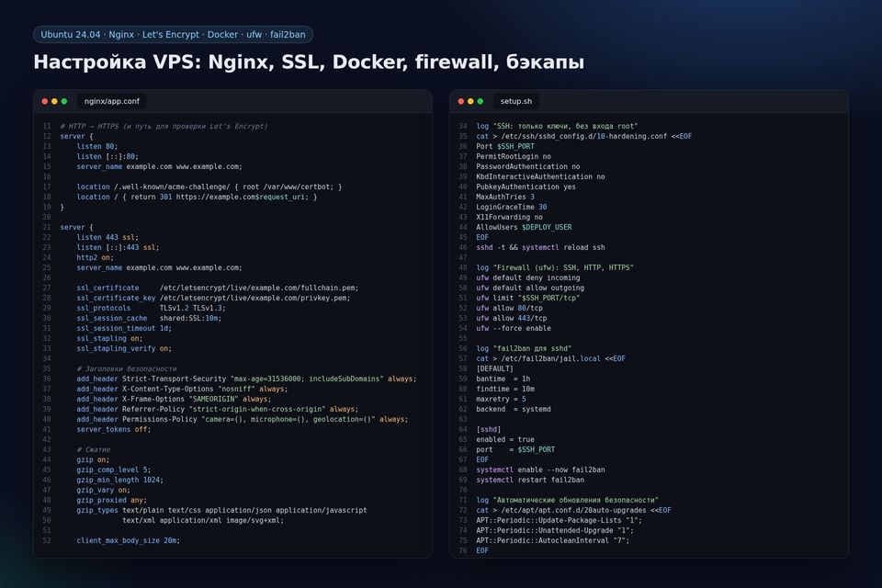Click log 'Автоматические обновления безопасности'
Image resolution: width=882 pixels, height=588 pixels.
click(x=567, y=501)
